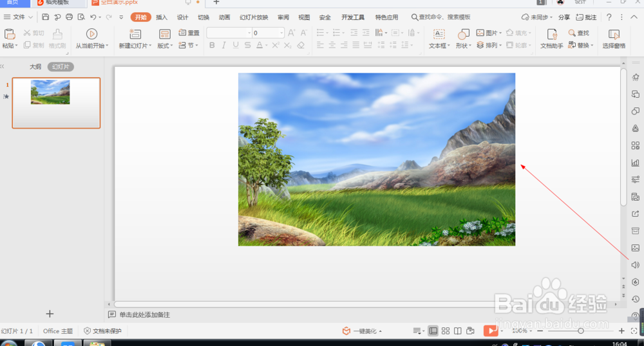Undo the last action
This screenshot has height=346, width=644.
[x=93, y=17]
